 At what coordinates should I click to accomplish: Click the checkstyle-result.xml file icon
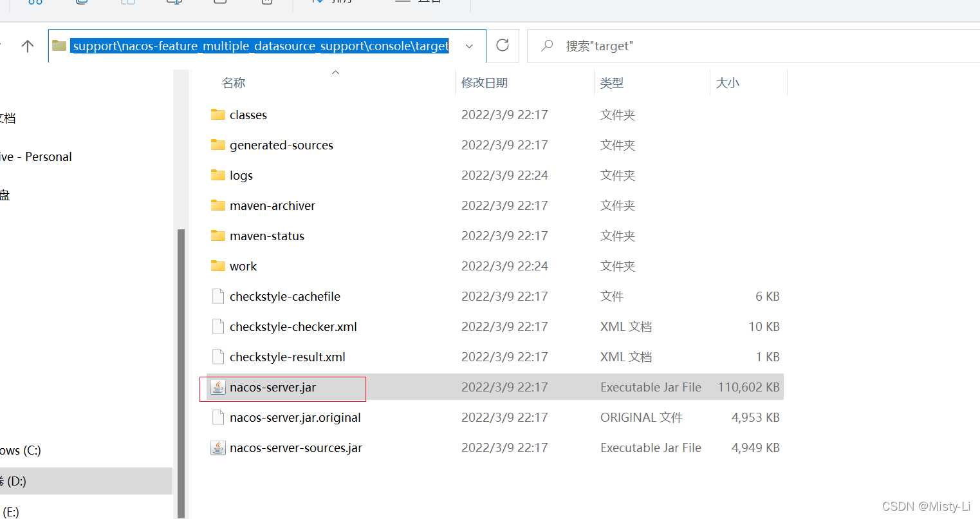click(218, 357)
